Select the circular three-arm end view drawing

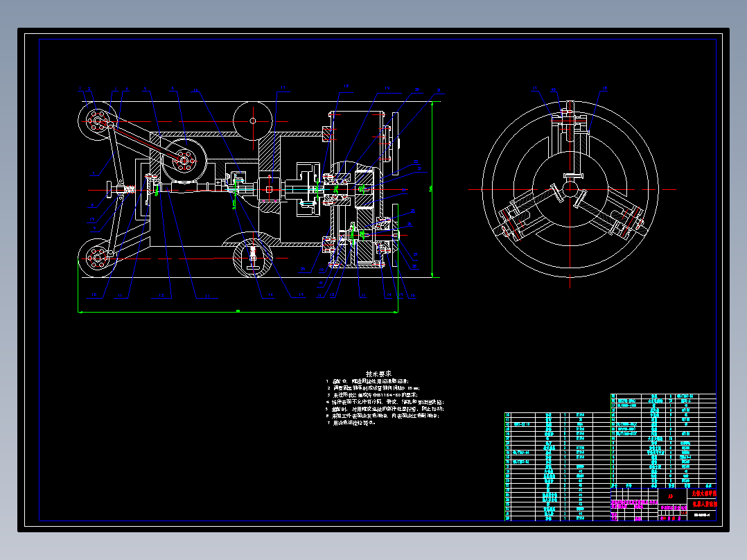tap(570, 189)
